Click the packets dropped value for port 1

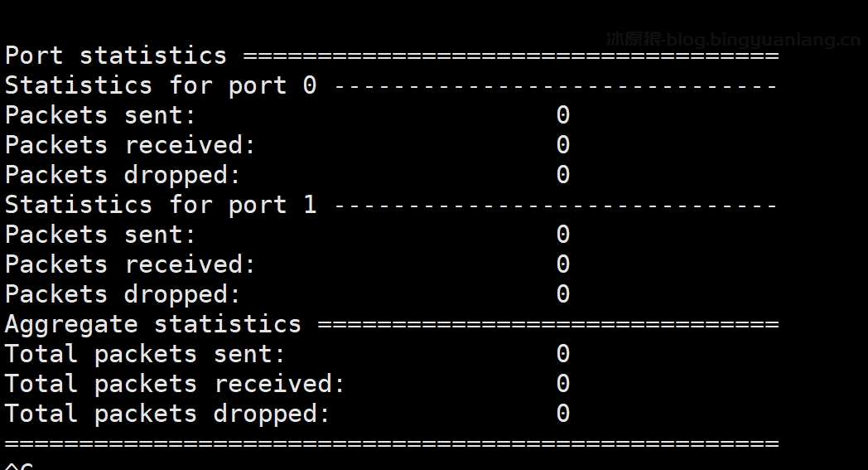pos(563,294)
